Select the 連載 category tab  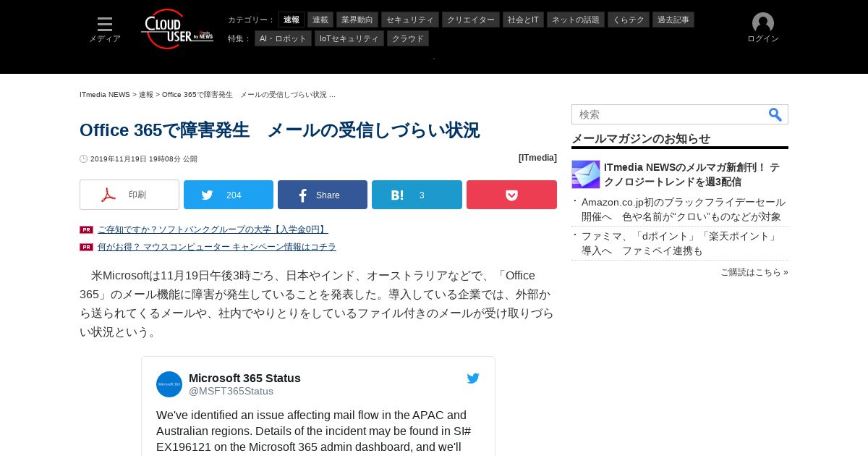[320, 20]
